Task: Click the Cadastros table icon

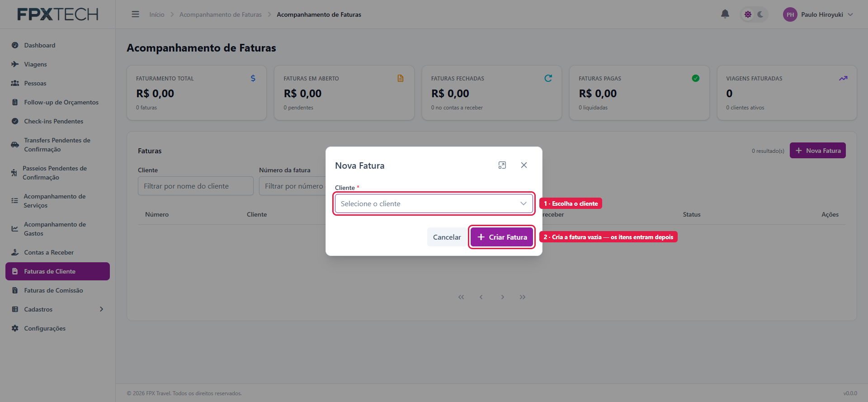Action: pos(15,309)
